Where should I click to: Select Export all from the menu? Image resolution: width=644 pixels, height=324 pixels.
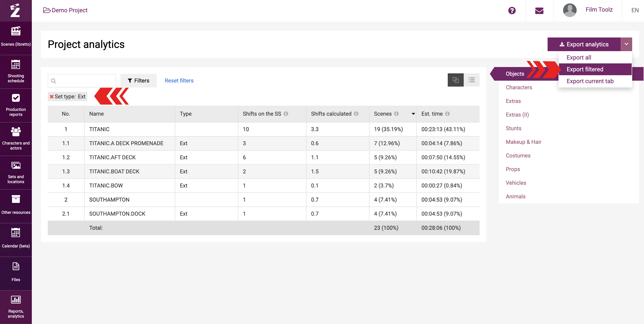click(x=595, y=57)
